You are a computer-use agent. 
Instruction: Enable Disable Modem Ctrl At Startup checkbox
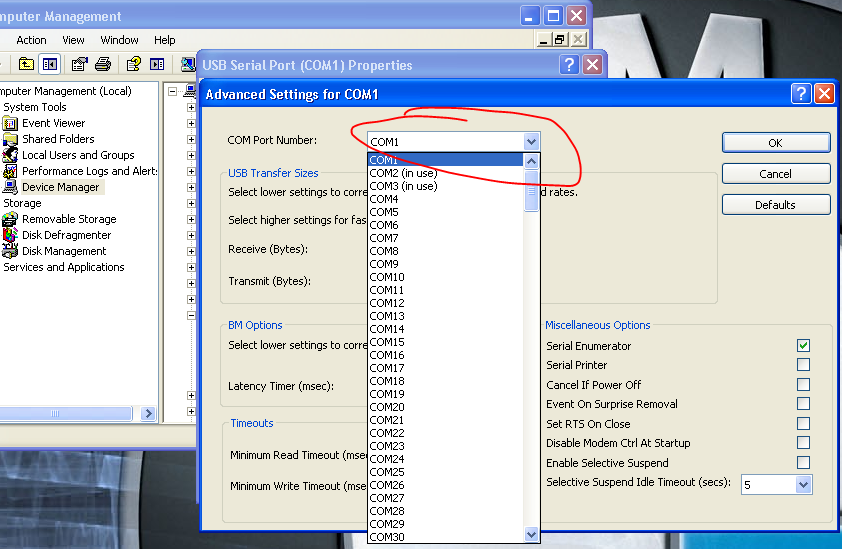[x=803, y=443]
